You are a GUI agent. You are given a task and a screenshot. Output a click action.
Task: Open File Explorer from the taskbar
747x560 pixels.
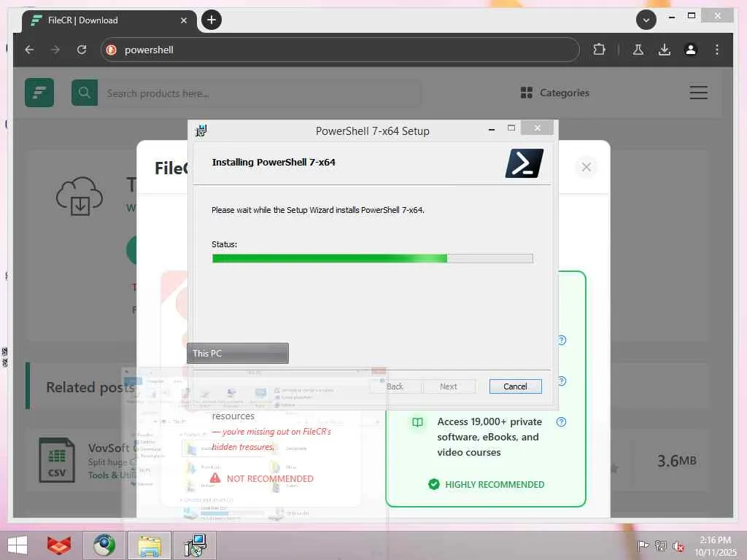coord(149,545)
